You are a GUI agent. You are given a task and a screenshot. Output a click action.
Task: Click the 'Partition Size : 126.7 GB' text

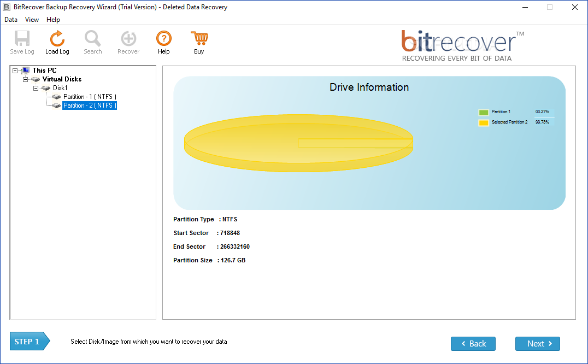pos(209,260)
